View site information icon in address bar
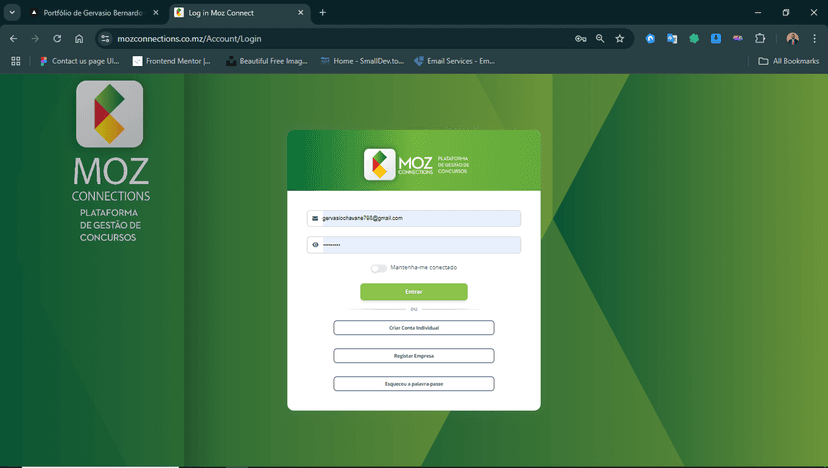 105,39
